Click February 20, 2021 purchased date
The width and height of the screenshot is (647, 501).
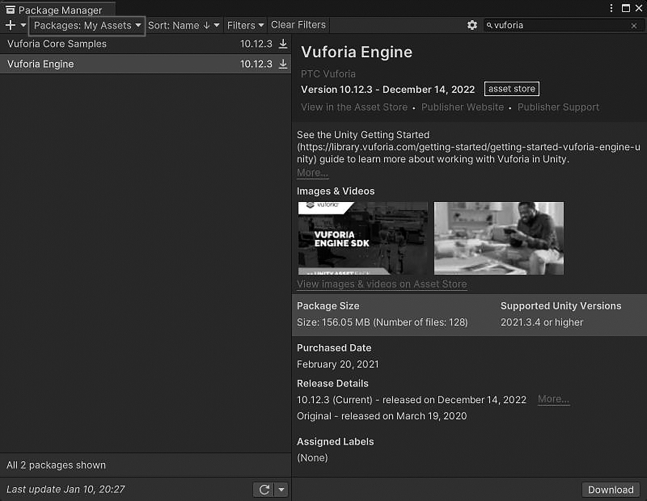pos(338,364)
